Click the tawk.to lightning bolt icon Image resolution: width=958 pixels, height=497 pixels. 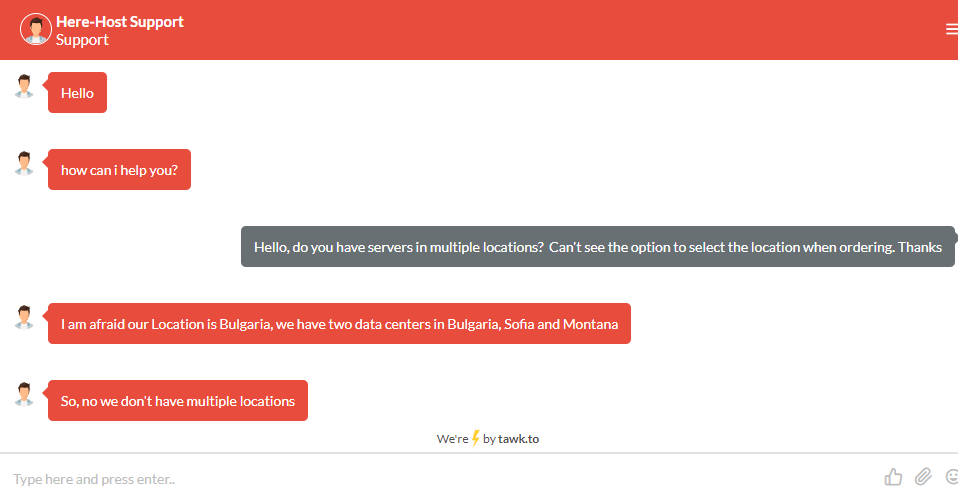point(475,438)
